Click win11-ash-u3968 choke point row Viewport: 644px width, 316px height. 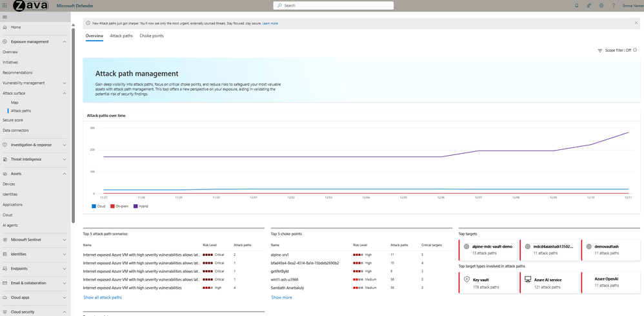[x=362, y=279]
